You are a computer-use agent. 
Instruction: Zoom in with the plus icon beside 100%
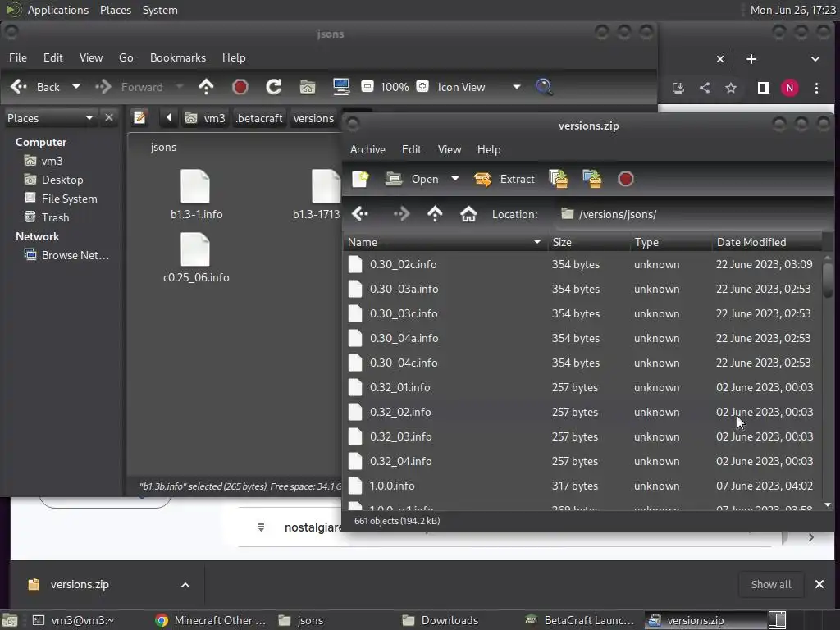pyautogui.click(x=422, y=86)
